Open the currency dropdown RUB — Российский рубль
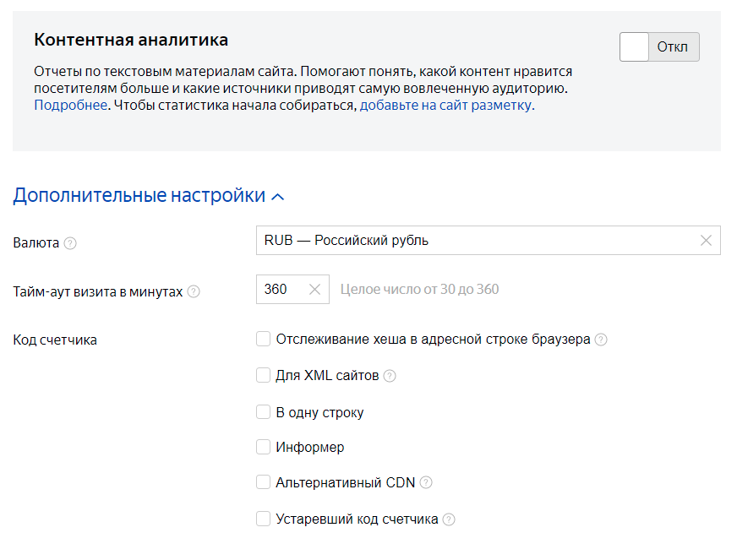This screenshot has width=737, height=560. coord(473,241)
